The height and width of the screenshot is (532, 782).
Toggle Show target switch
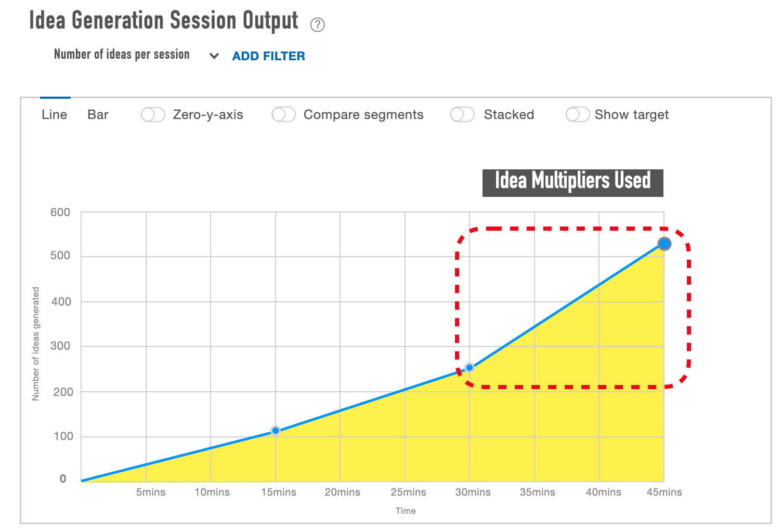point(577,115)
